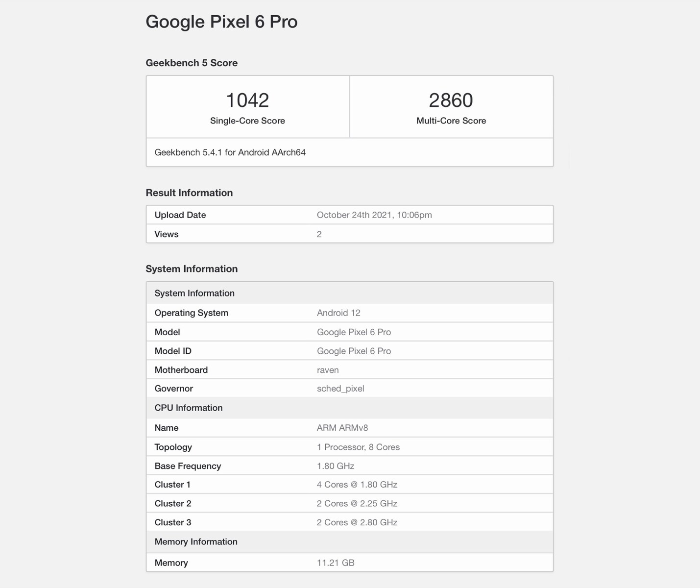Click the governor value sched_pixel

340,389
